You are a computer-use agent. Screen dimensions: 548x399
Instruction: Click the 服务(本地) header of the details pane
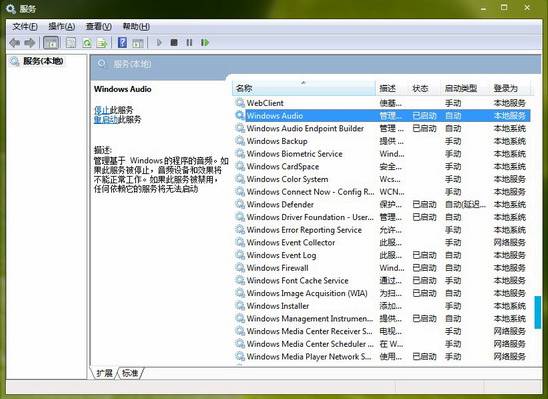click(132, 64)
